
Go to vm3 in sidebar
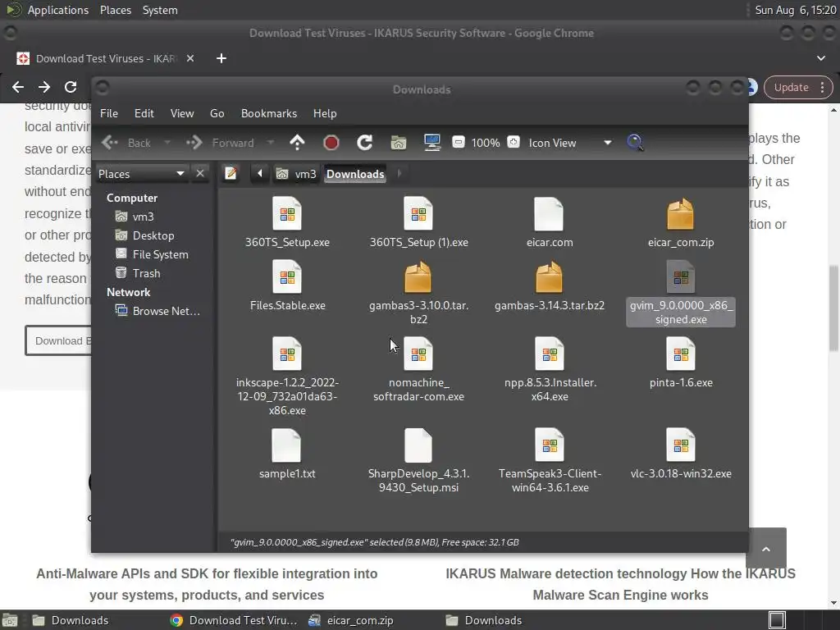[143, 217]
